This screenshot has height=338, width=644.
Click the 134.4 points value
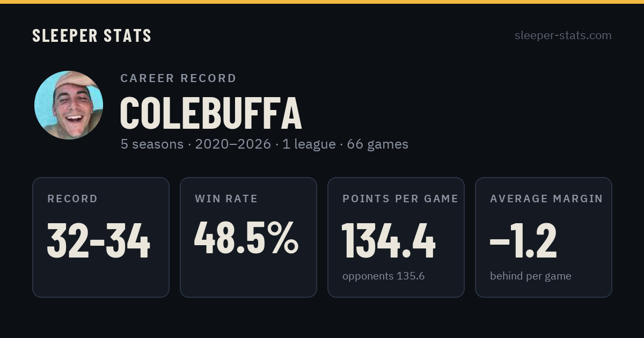389,241
